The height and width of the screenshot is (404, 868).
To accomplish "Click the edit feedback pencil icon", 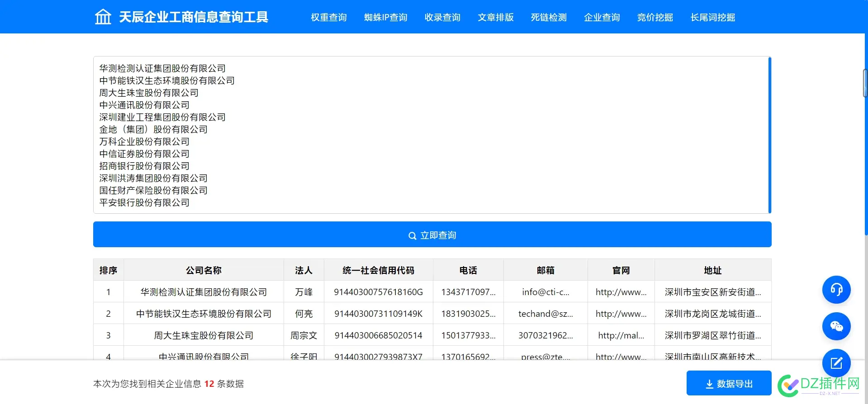I will tap(836, 363).
